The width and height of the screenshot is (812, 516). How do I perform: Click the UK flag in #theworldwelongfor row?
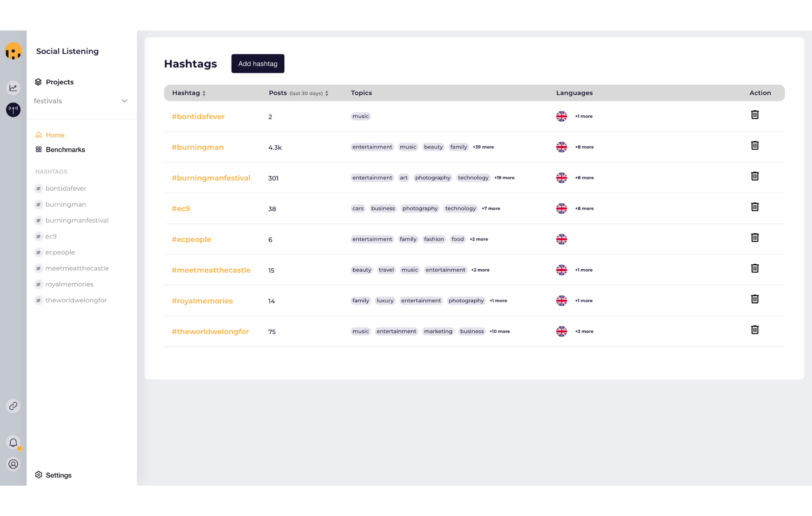pos(562,332)
